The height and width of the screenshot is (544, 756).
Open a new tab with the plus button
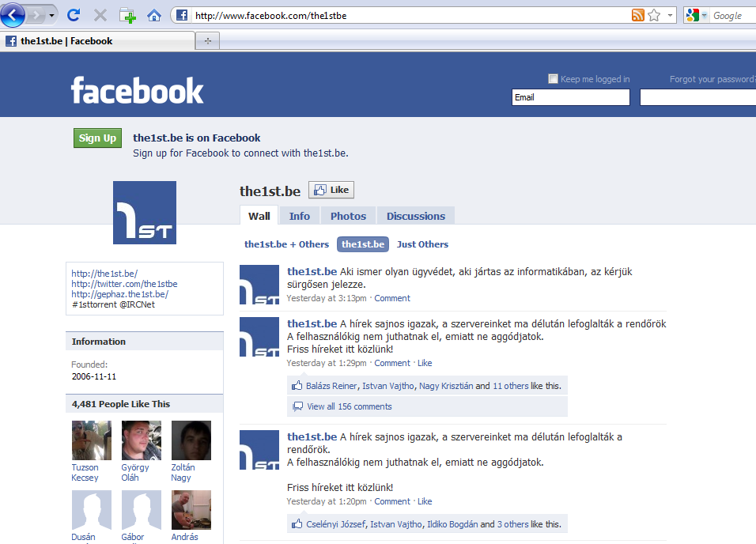[208, 41]
